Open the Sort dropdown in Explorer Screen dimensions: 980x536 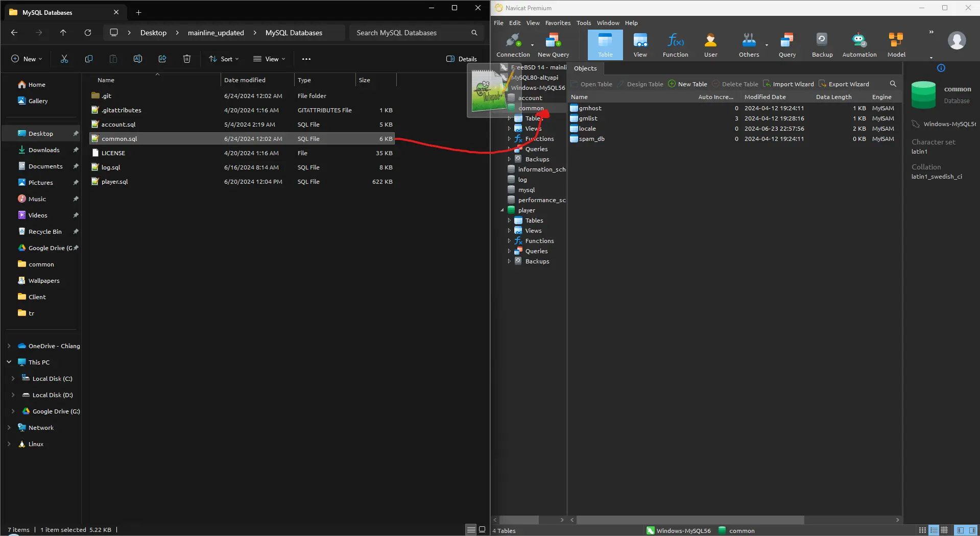[224, 59]
